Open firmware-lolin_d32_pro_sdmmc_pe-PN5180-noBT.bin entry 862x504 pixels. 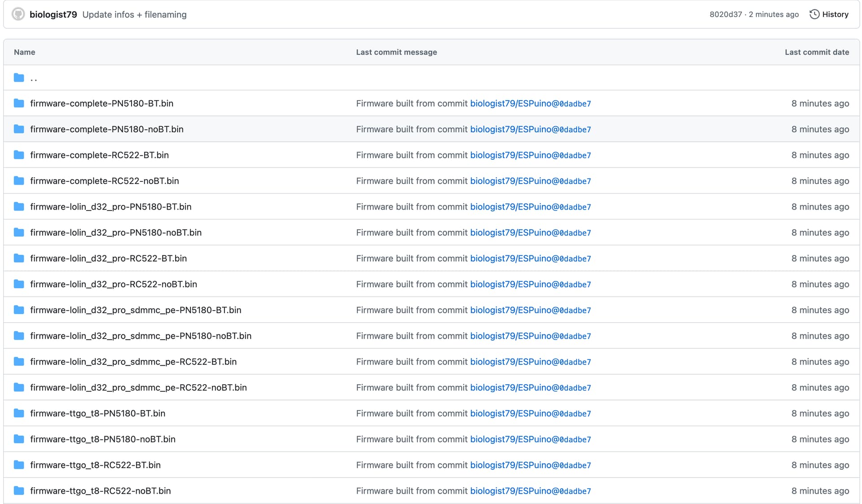tap(141, 336)
